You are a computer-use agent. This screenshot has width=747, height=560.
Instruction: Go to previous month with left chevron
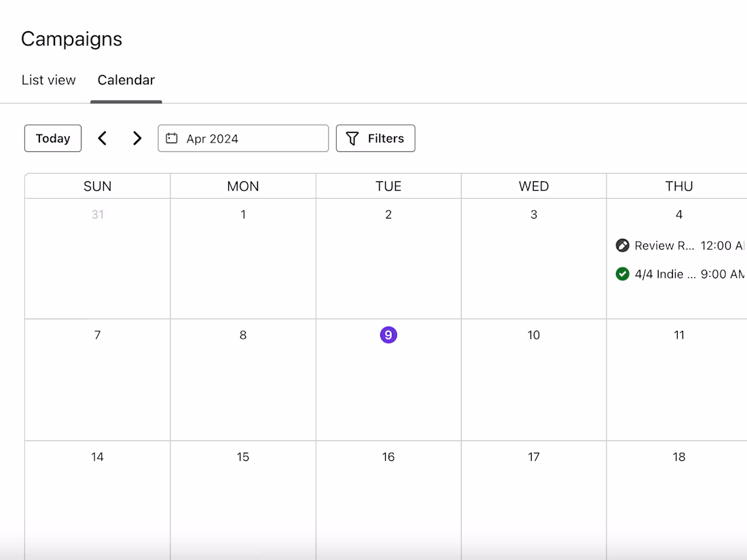pyautogui.click(x=103, y=138)
